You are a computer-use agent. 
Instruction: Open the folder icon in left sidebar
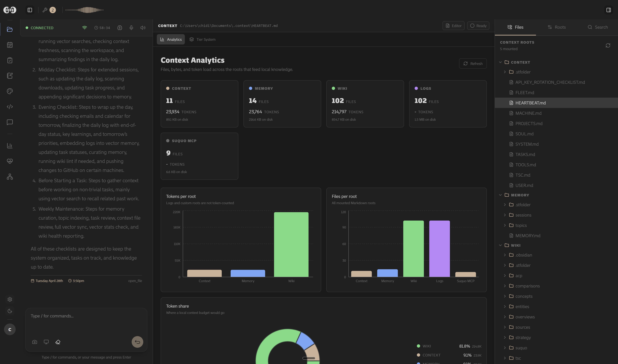(10, 29)
